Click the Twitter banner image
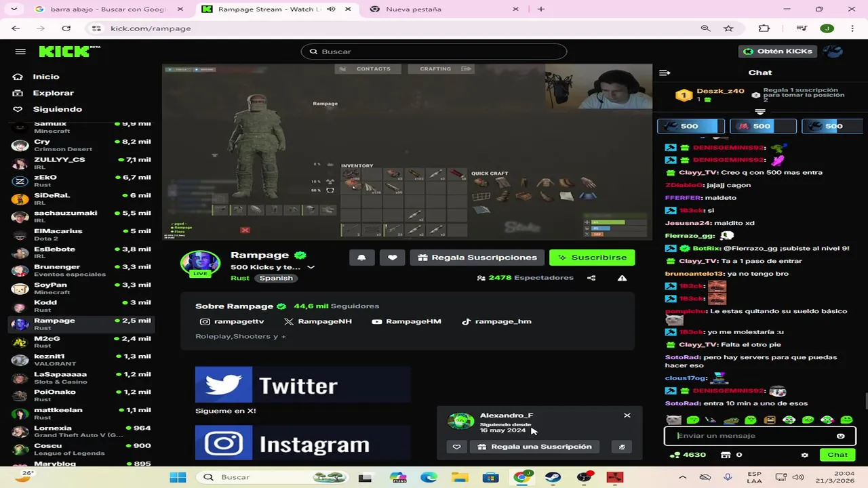Viewport: 868px width, 488px height. pos(302,385)
